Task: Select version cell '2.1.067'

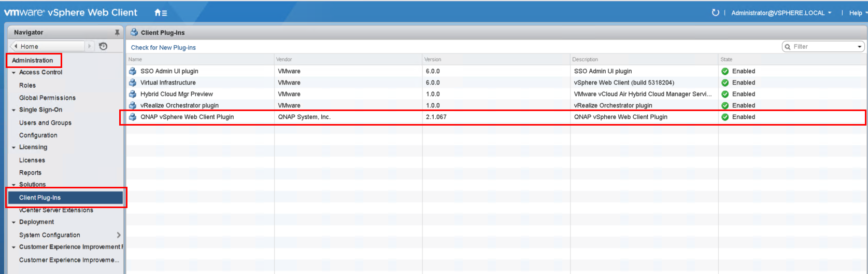Action: pos(436,117)
